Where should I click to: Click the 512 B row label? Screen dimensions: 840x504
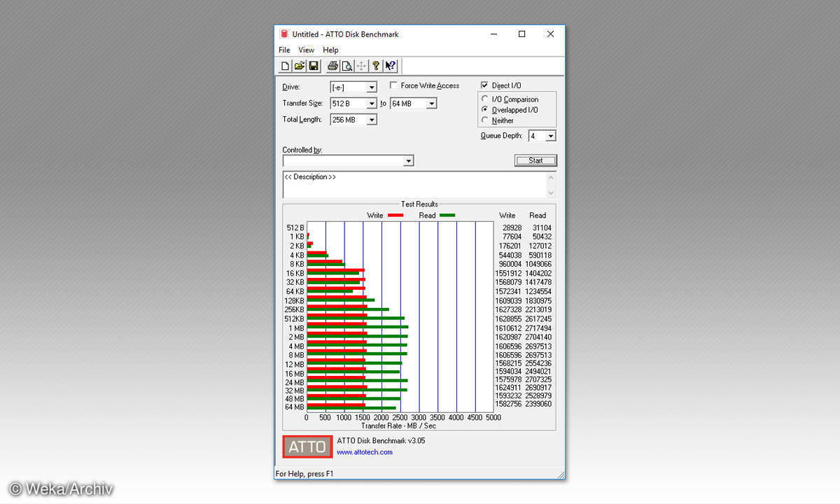point(295,228)
